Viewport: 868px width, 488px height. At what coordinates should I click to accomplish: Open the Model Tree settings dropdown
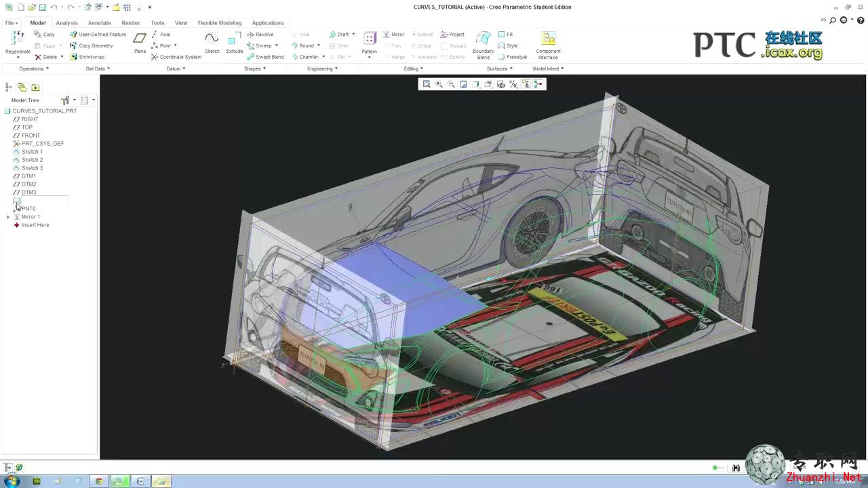coord(68,100)
